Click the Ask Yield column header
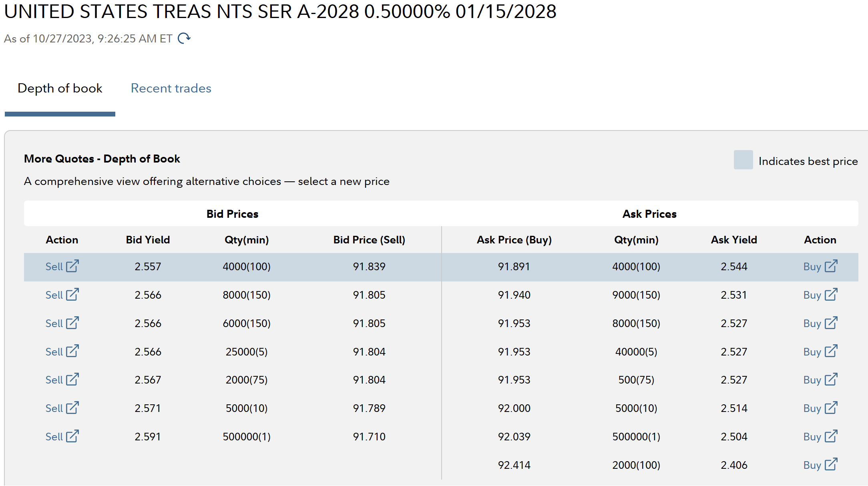This screenshot has height=486, width=868. click(734, 240)
